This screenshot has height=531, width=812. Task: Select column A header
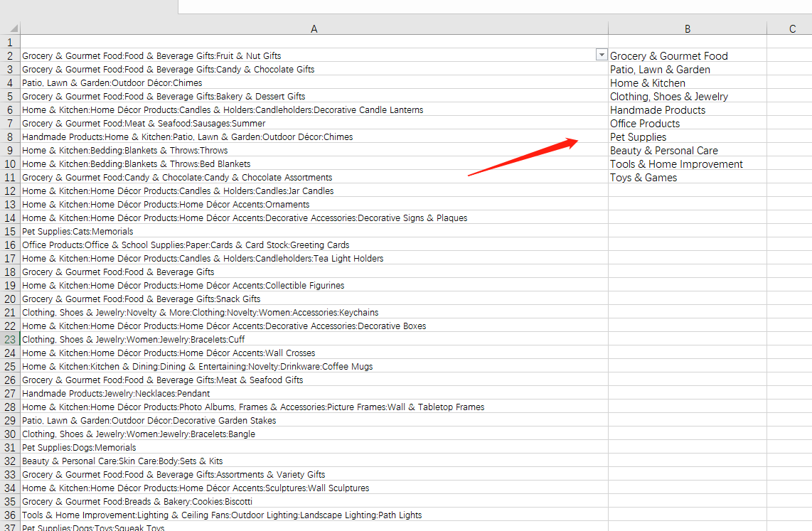314,29
